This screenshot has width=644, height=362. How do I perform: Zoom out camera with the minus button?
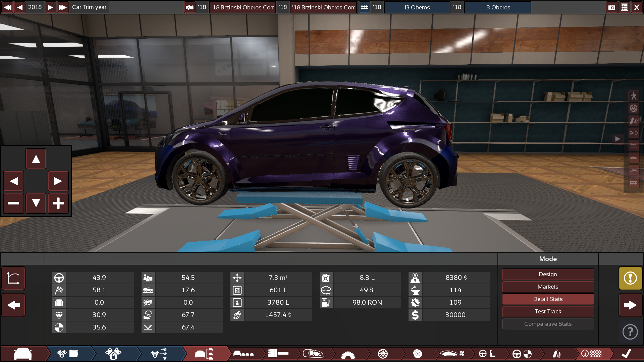pos(13,203)
